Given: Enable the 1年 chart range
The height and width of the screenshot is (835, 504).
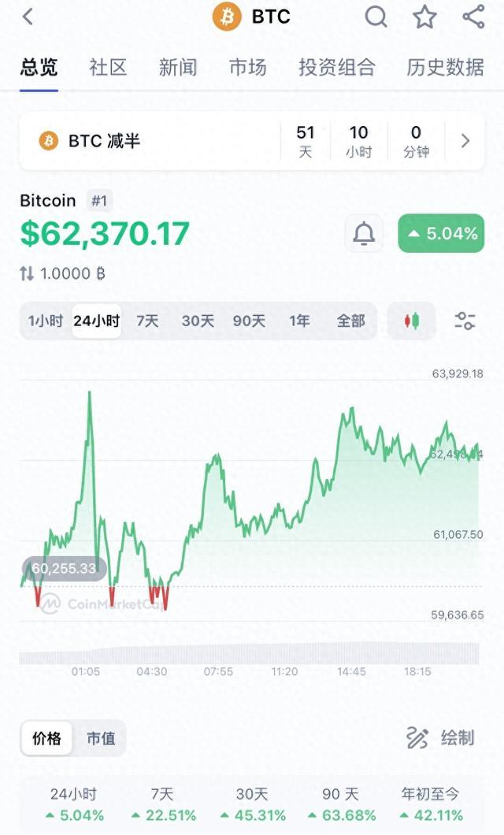Looking at the screenshot, I should pos(298,321).
